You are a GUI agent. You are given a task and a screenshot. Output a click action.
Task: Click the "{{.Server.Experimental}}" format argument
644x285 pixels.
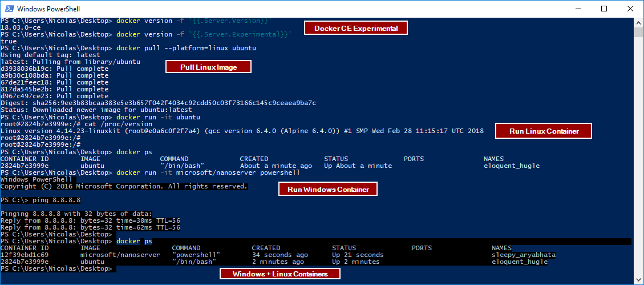tap(241, 34)
